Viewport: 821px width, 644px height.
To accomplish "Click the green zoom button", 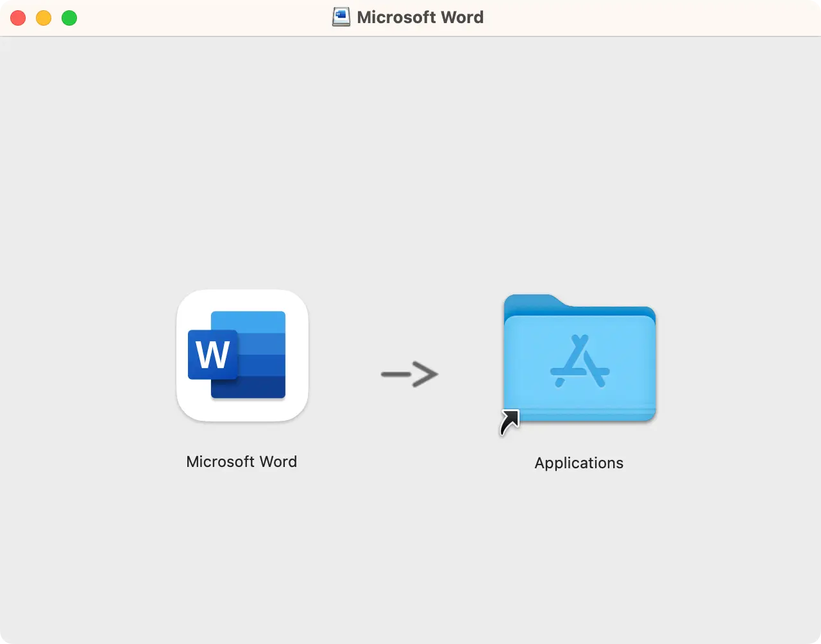I will pyautogui.click(x=69, y=18).
